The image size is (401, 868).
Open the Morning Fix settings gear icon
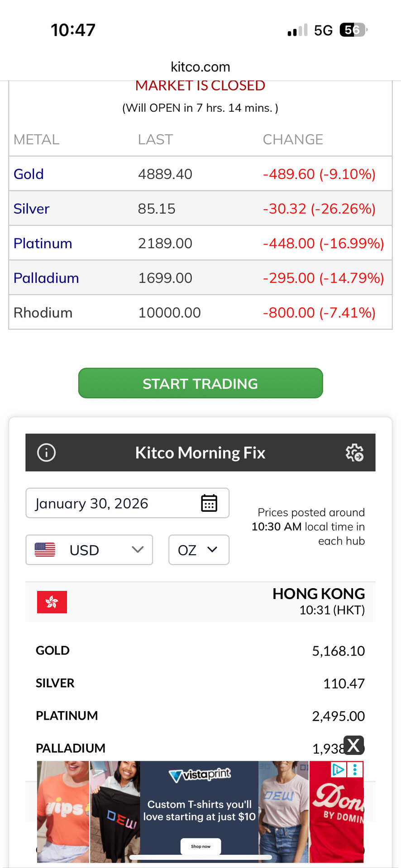[354, 453]
